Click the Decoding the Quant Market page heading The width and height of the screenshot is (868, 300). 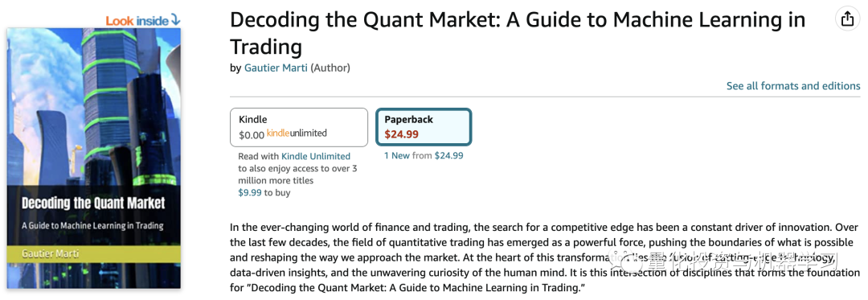coord(518,33)
